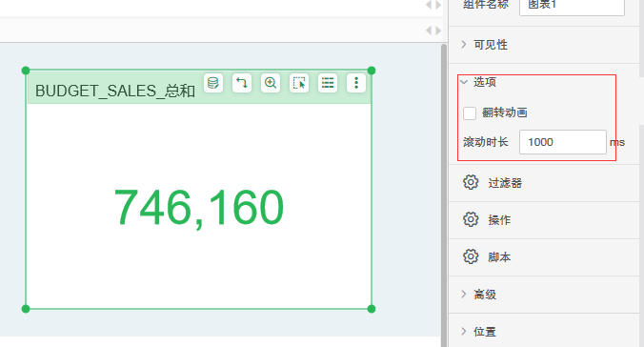Image resolution: width=644 pixels, height=347 pixels.
Task: Click the 滚动时长 field showing 1000
Action: pyautogui.click(x=563, y=142)
